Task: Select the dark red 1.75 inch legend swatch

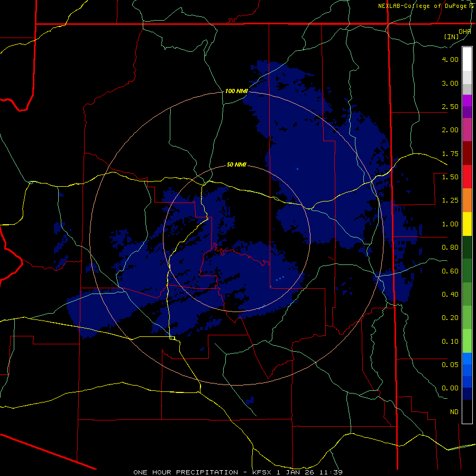Action: pos(467,153)
